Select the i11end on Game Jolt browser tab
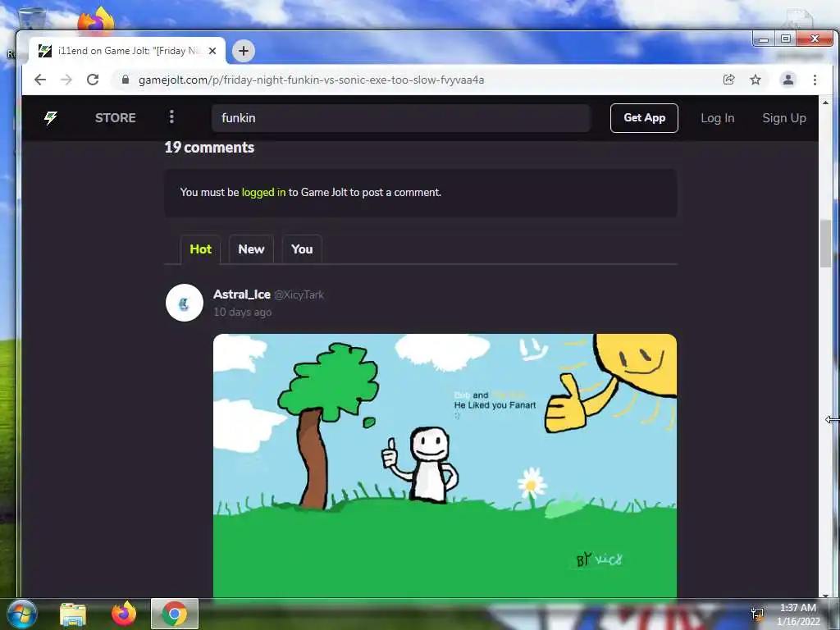The image size is (840, 630). 127,51
